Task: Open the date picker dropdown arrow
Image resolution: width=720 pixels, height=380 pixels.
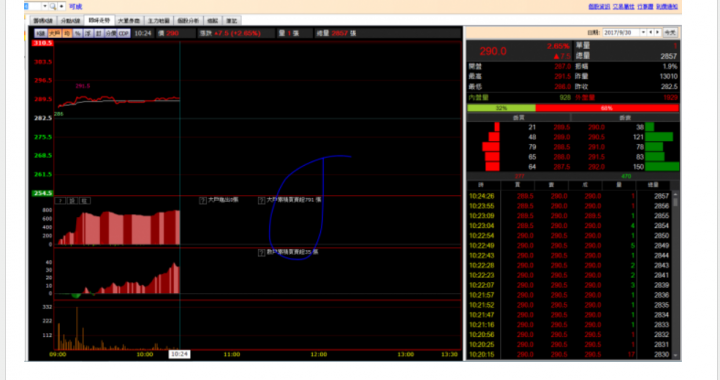Action: (643, 33)
